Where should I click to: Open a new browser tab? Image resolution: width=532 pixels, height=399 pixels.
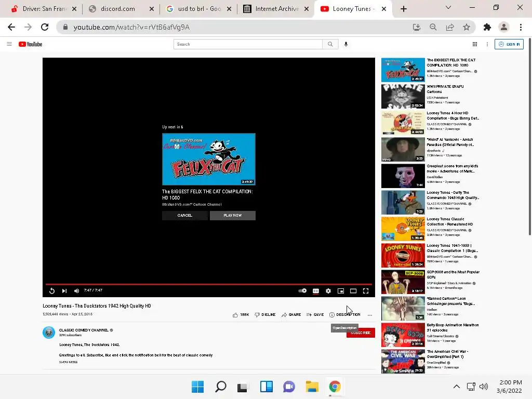(x=403, y=9)
